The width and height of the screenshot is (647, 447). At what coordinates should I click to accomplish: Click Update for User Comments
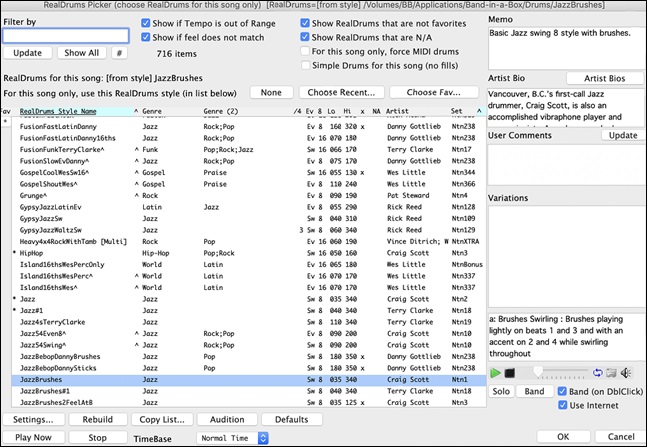click(623, 135)
